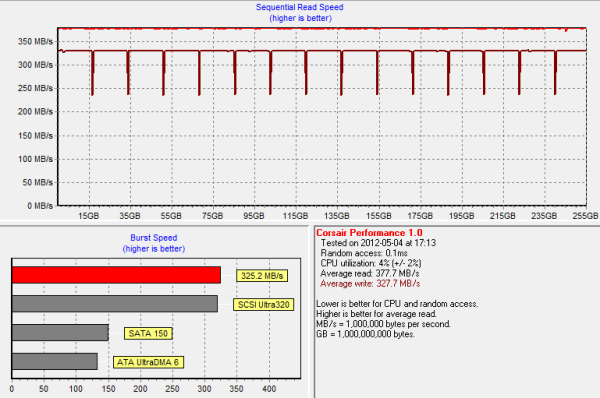Click 'Tested on 2012-05-04 at 17:13'

click(378, 243)
